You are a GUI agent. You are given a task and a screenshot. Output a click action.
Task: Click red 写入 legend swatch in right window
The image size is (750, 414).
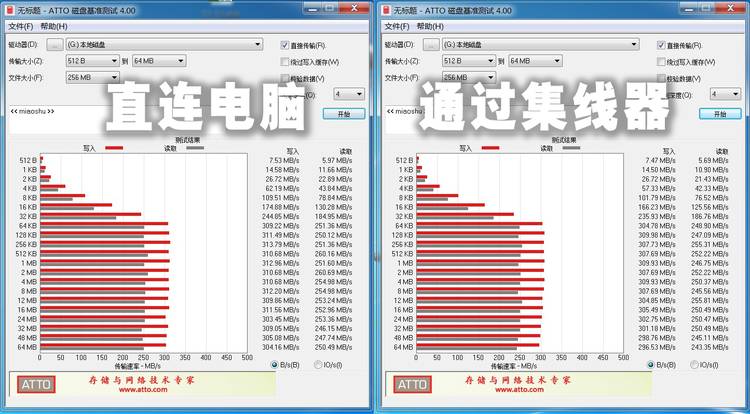(x=490, y=148)
